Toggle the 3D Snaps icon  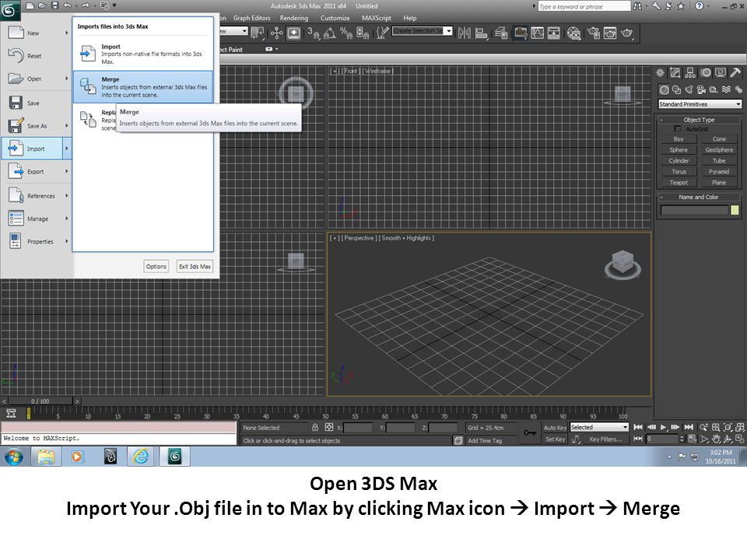(x=313, y=33)
